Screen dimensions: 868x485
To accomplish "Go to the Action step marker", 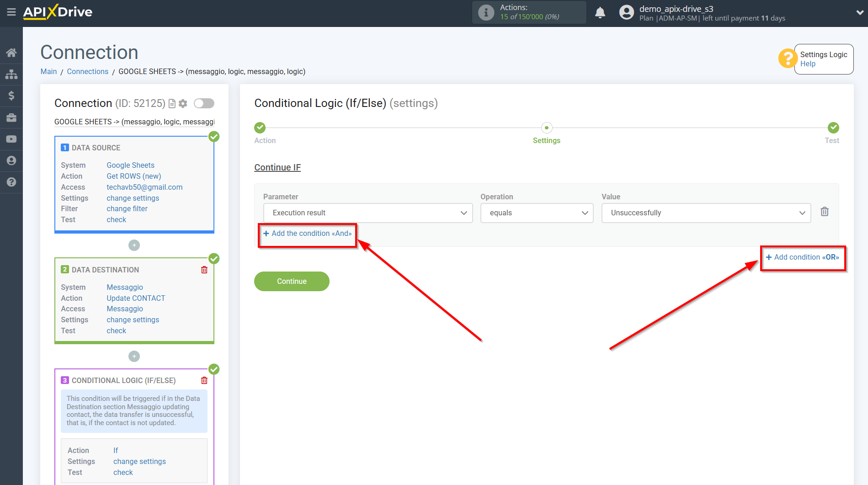I will pos(260,128).
